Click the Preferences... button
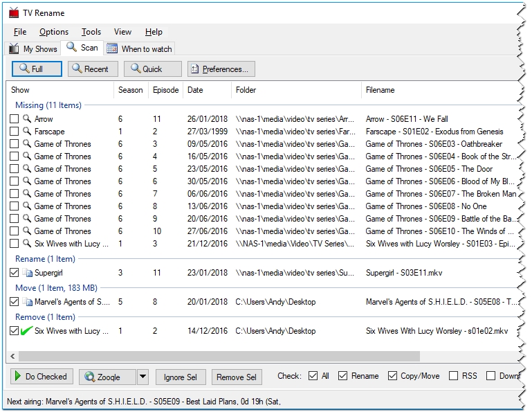Image resolution: width=532 pixels, height=412 pixels. (x=221, y=69)
